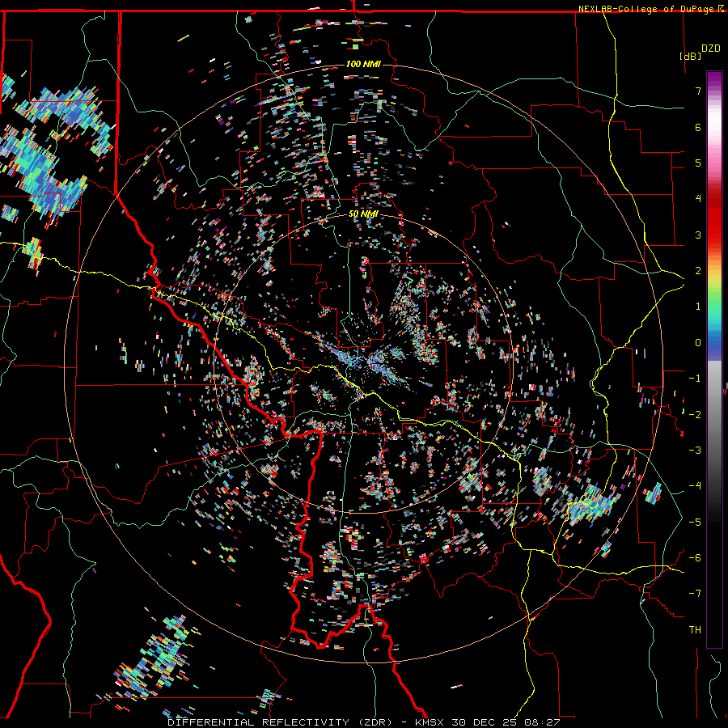Click the DZD product label
This screenshot has height=728, width=728.
tap(711, 49)
